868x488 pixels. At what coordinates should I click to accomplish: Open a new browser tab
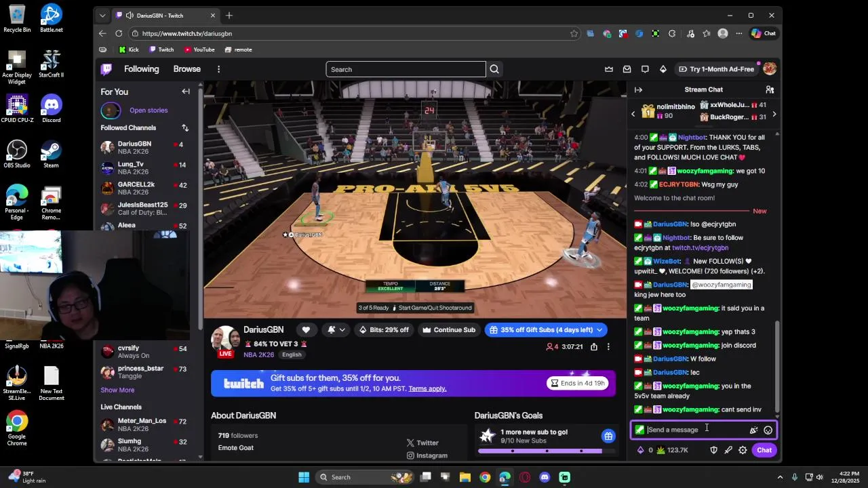click(x=229, y=16)
